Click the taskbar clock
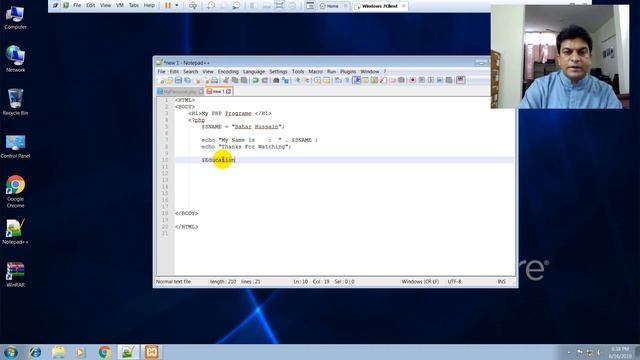This screenshot has width=640, height=360. (x=620, y=353)
